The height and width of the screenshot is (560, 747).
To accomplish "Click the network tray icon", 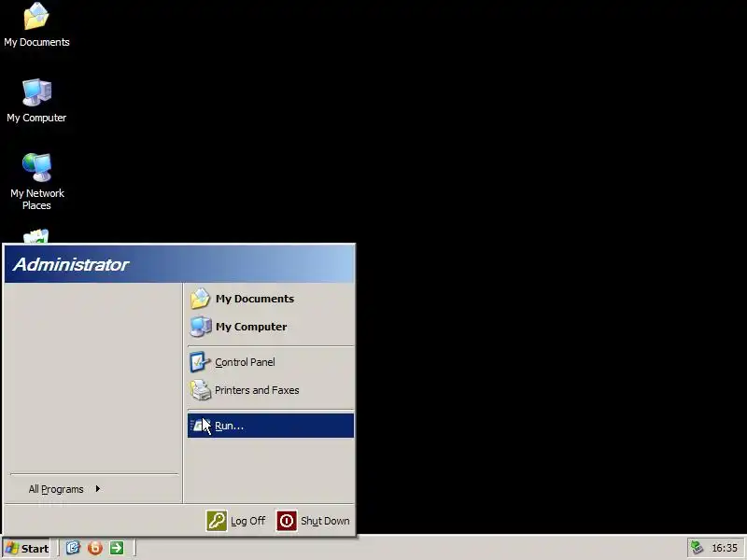I will (697, 548).
